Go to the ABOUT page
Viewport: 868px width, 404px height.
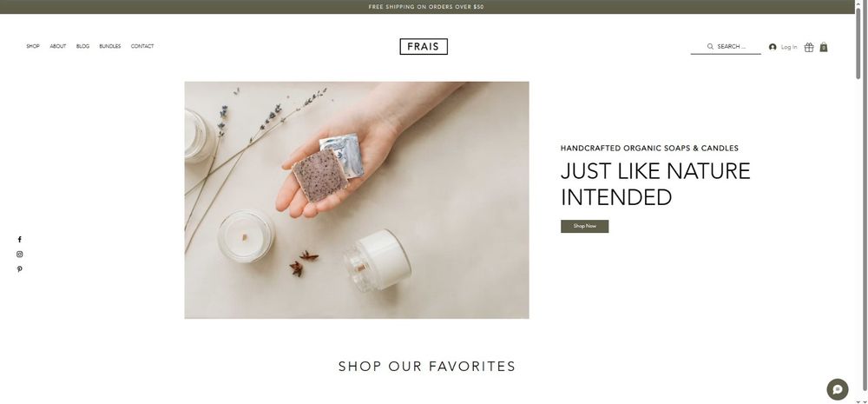coord(58,47)
